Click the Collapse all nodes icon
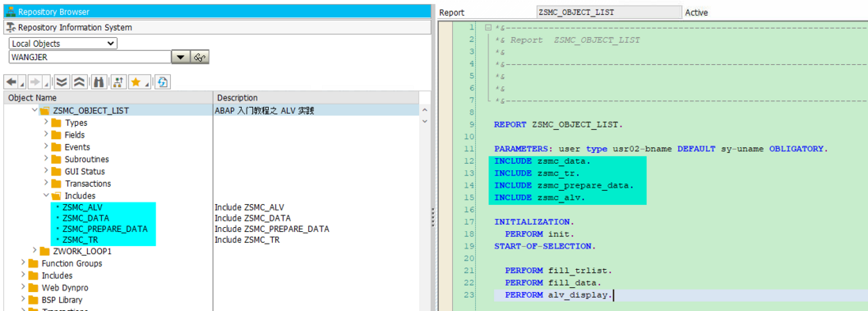The height and width of the screenshot is (311, 868). [79, 82]
